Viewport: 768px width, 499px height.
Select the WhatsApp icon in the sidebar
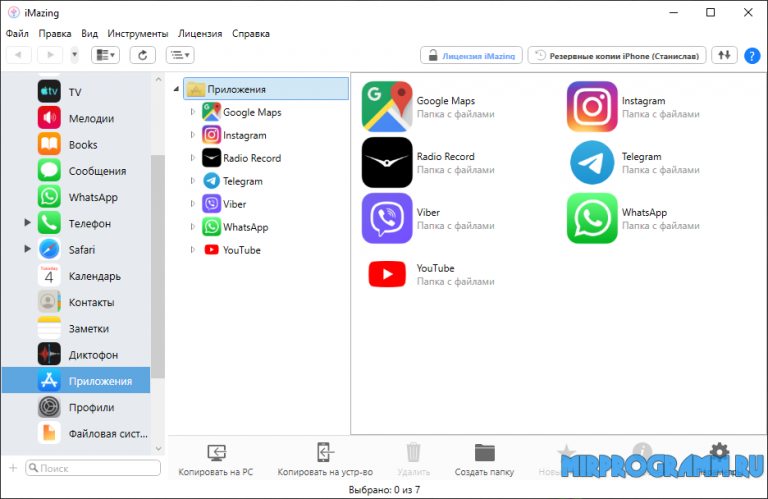click(50, 197)
